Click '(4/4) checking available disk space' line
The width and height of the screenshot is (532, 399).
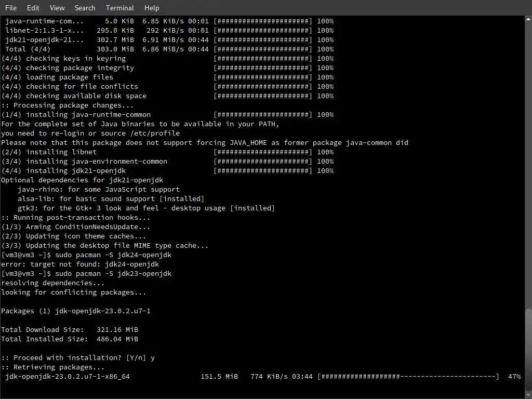pos(168,96)
